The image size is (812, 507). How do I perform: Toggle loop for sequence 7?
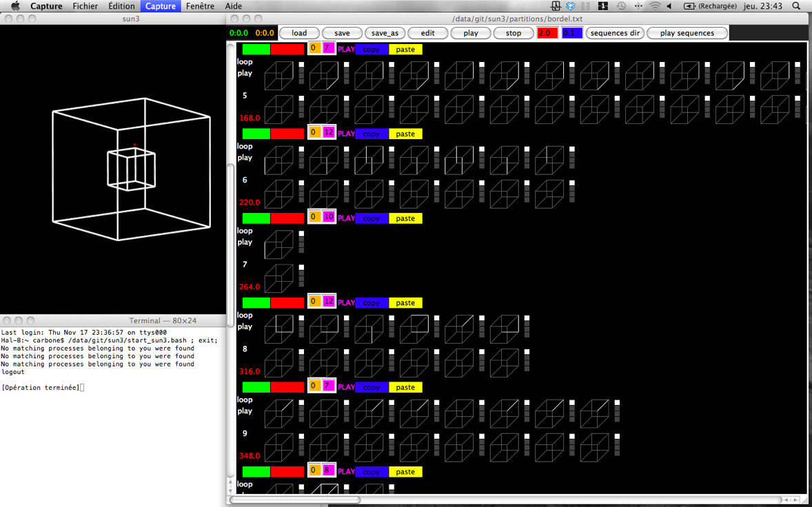click(x=245, y=231)
